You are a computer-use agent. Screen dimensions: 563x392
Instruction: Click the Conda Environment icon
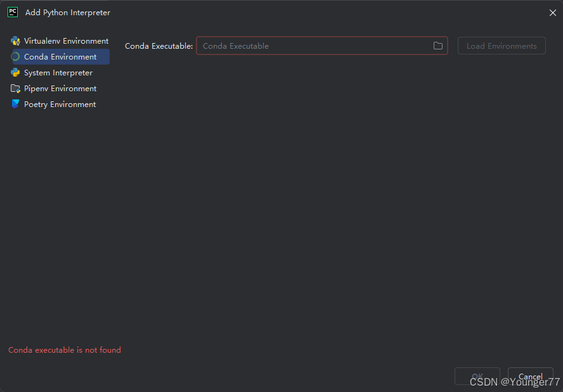coord(15,56)
